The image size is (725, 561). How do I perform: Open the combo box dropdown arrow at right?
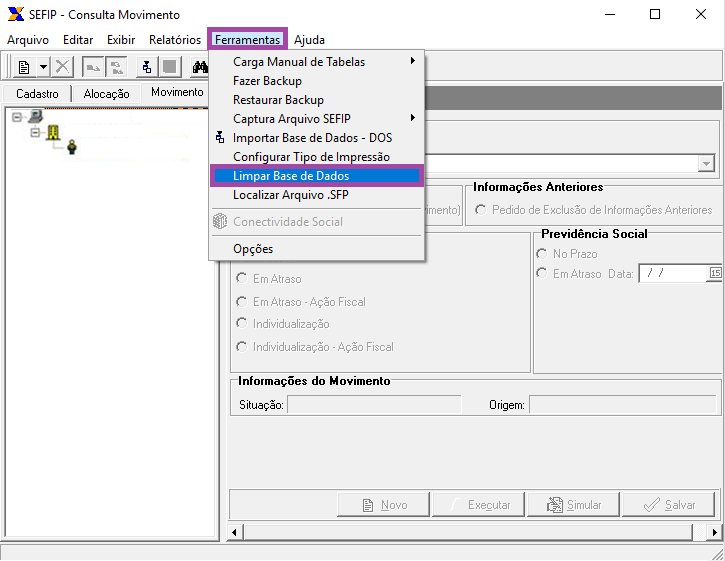point(706,164)
